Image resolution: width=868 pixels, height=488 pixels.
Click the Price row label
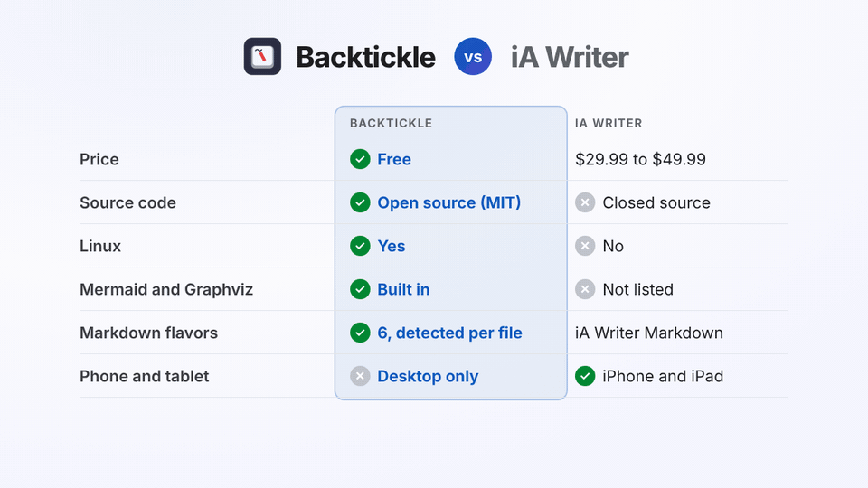pos(99,159)
